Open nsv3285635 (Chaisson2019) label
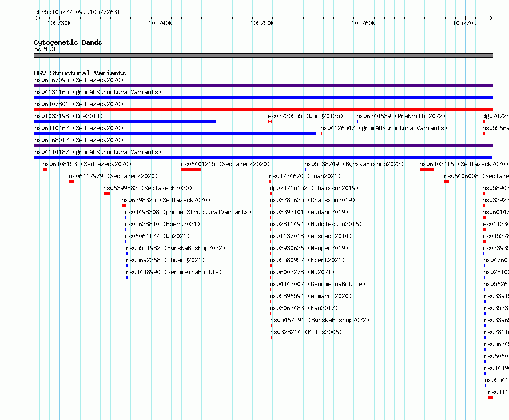Viewport: 509px width, 420px height. tap(312, 200)
